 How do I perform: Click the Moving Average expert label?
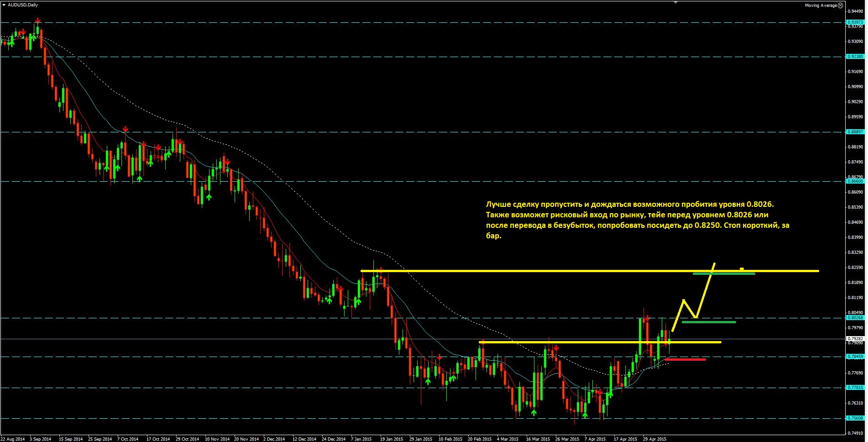click(821, 5)
